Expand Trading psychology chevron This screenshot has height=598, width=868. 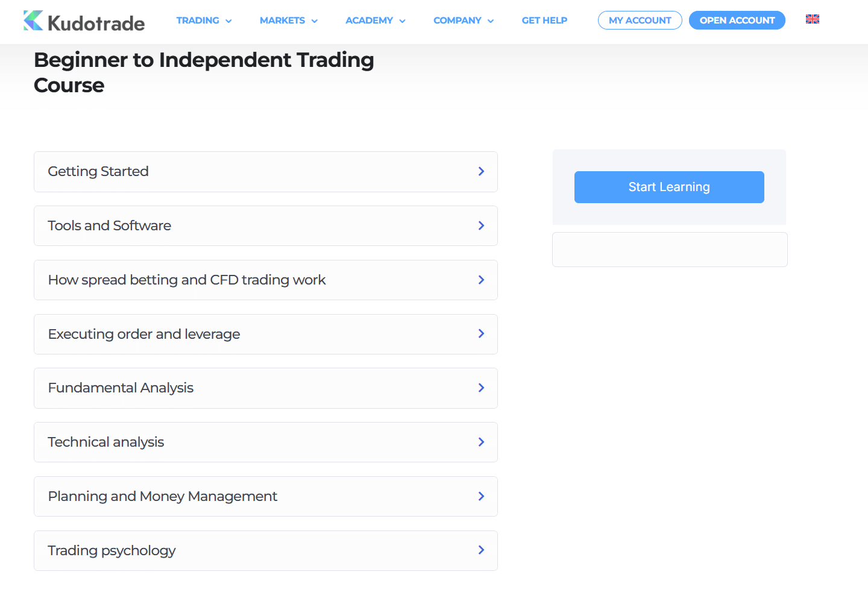click(481, 550)
